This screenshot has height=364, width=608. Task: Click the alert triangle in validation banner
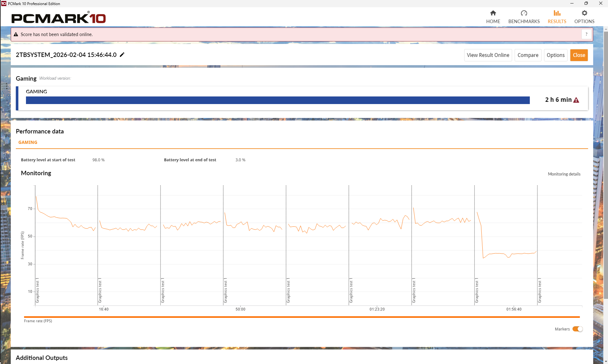pos(16,34)
